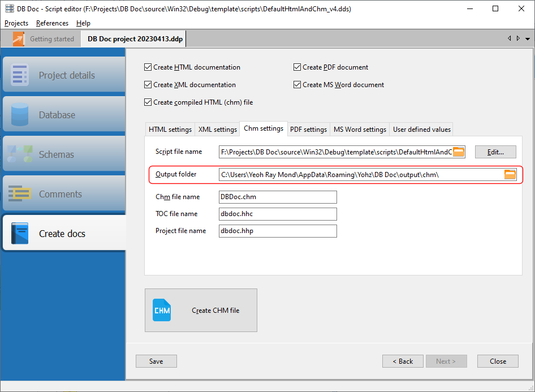Click the Database cylinder icon
Image resolution: width=535 pixels, height=392 pixels.
tap(20, 115)
